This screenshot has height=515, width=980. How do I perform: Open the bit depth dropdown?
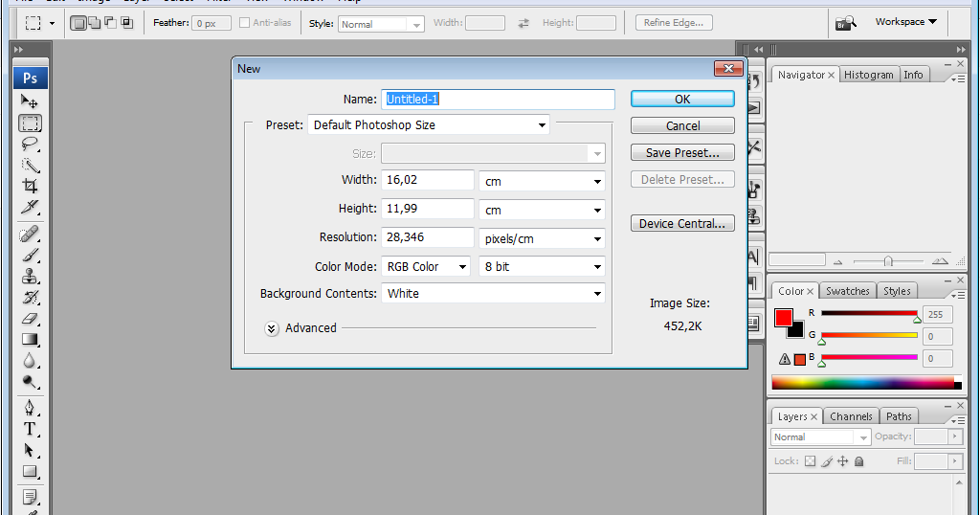tap(542, 266)
